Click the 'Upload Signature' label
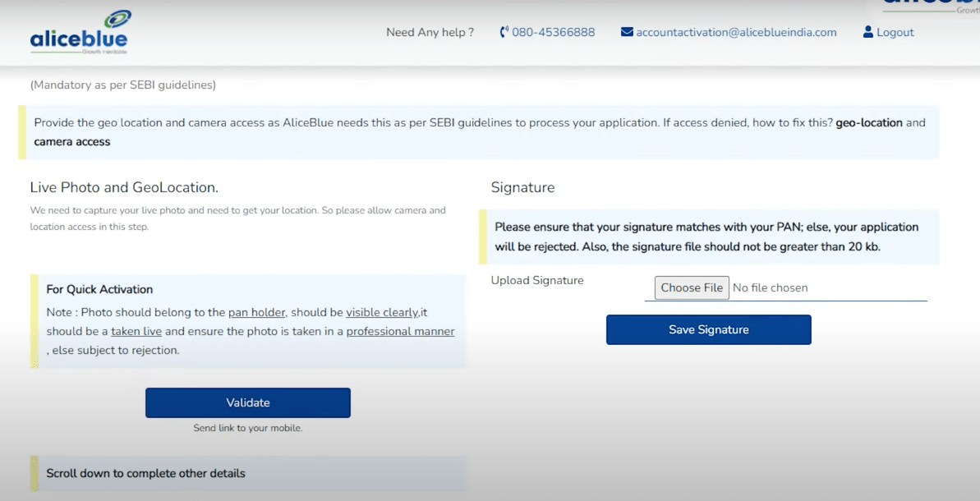980x501 pixels. [537, 281]
